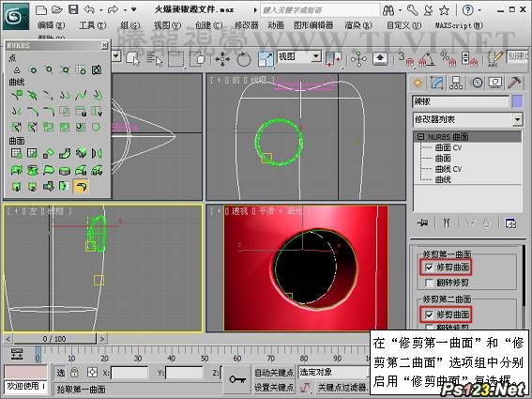The height and width of the screenshot is (399, 532).
Task: Open Configure Modifier Sets icon
Action: click(x=510, y=223)
